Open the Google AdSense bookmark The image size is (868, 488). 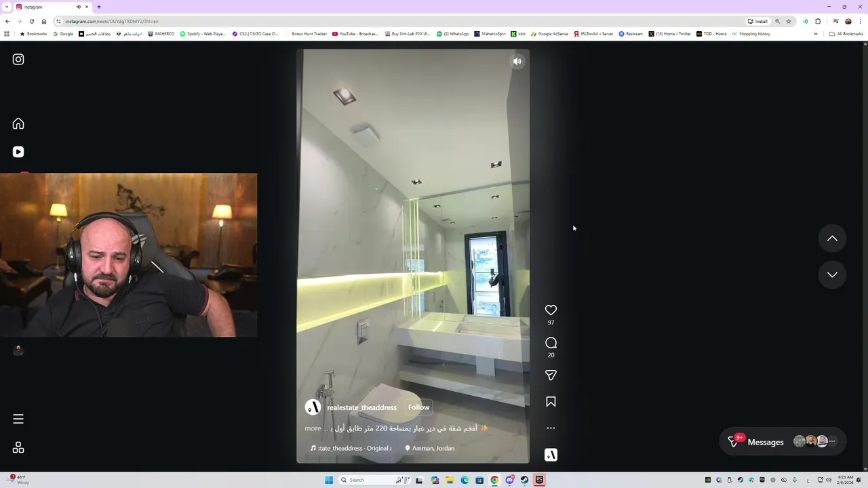coord(549,34)
